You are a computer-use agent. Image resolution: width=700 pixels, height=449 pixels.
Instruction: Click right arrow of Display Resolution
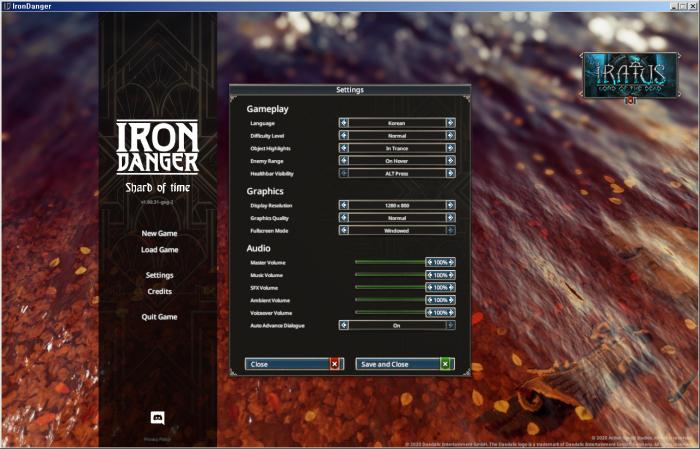[x=450, y=205]
